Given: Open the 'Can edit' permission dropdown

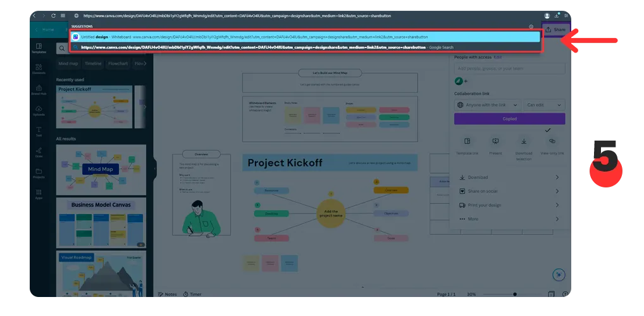Looking at the screenshot, I should tap(544, 105).
